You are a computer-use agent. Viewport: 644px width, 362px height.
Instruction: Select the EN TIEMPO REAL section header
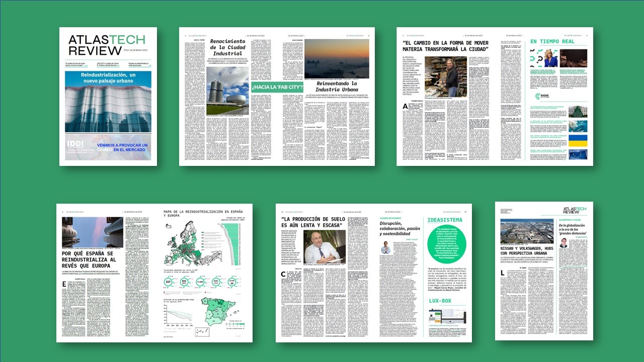coord(552,42)
